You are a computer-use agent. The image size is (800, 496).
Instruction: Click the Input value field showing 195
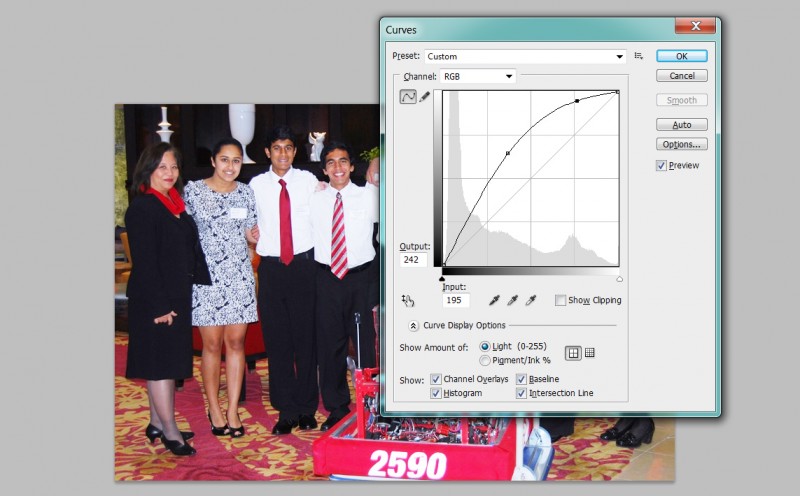coord(456,301)
